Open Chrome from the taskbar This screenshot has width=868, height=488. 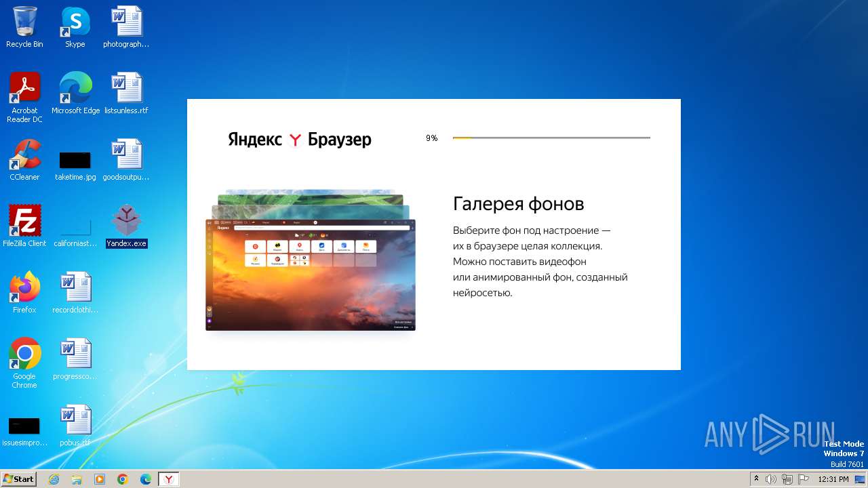tap(123, 479)
